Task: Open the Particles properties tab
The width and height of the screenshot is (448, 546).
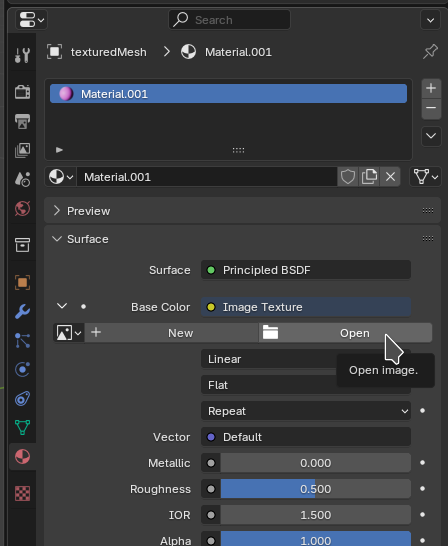Action: (22, 340)
